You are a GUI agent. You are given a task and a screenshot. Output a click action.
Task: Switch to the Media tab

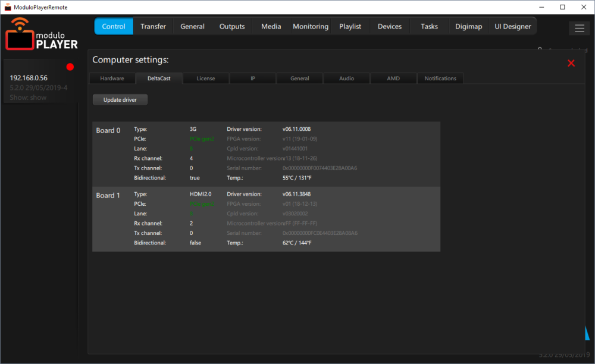tap(271, 26)
